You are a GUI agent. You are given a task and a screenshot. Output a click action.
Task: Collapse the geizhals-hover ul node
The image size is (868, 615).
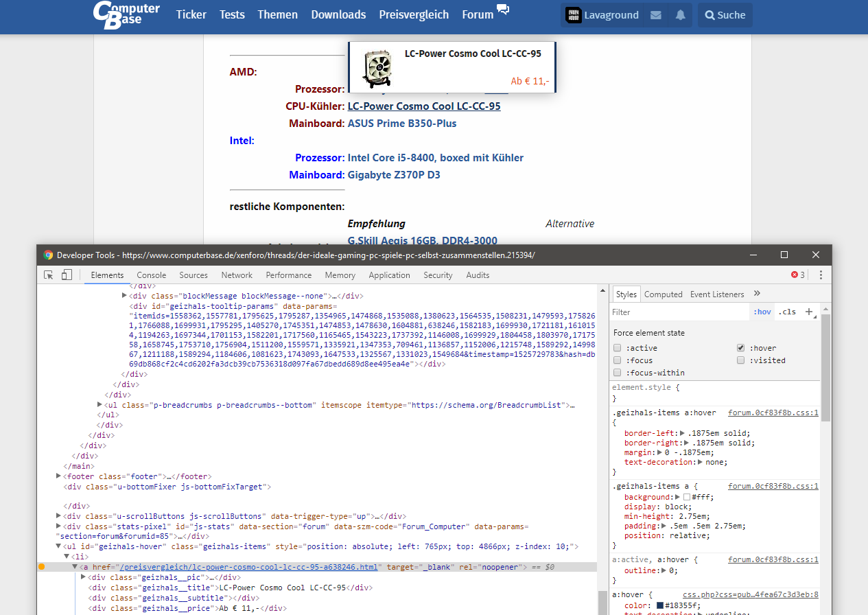58,546
